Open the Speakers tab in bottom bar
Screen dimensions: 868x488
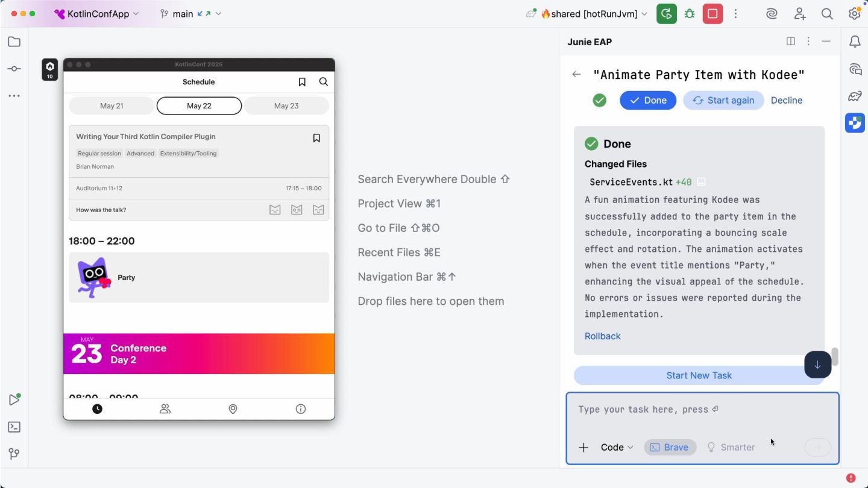[x=165, y=409]
